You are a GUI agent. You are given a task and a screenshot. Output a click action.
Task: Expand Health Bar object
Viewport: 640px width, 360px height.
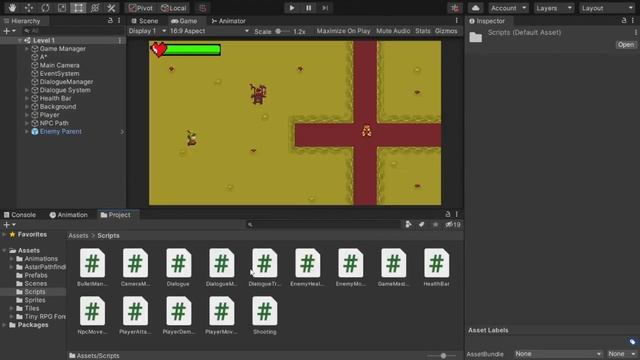point(27,98)
